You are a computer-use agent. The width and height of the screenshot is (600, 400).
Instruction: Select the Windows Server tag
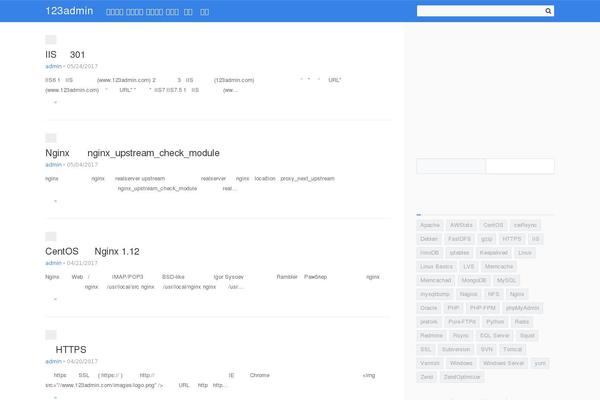click(503, 363)
